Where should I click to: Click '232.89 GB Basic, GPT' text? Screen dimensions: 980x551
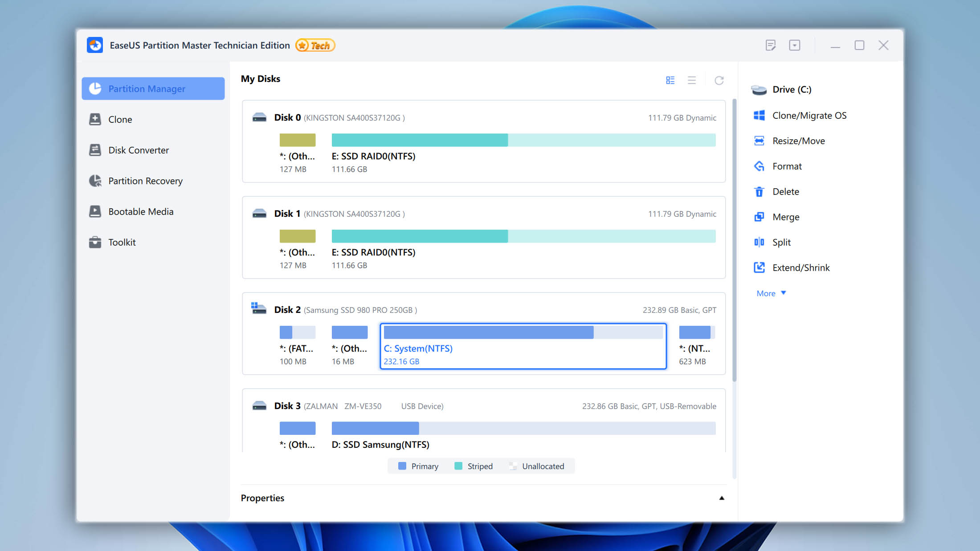pos(679,310)
